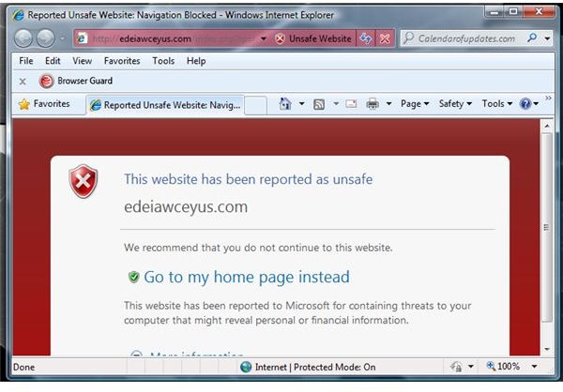Click the Back navigation arrow button
The width and height of the screenshot is (563, 392).
(23, 38)
